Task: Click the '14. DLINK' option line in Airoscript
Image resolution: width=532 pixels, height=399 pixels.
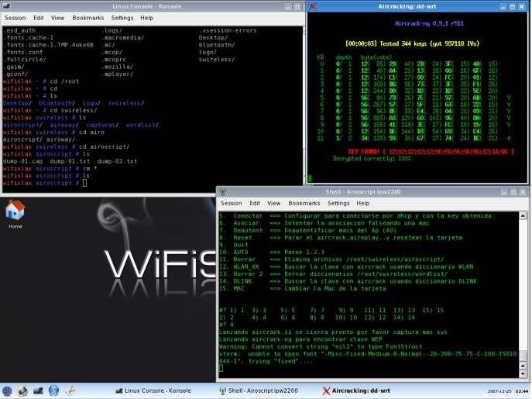Action: click(x=348, y=281)
